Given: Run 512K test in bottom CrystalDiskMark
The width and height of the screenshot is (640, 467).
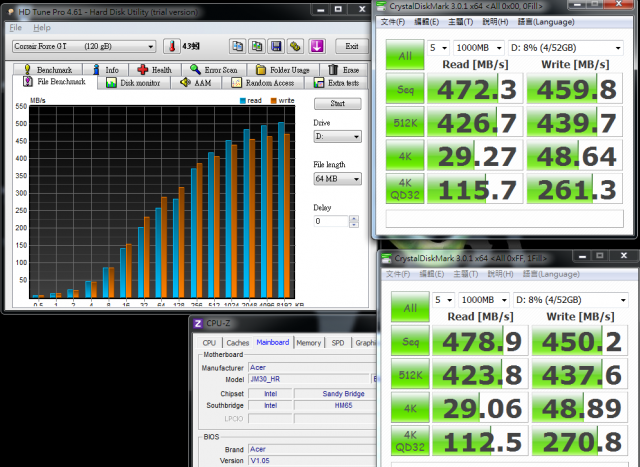Looking at the screenshot, I should [410, 374].
